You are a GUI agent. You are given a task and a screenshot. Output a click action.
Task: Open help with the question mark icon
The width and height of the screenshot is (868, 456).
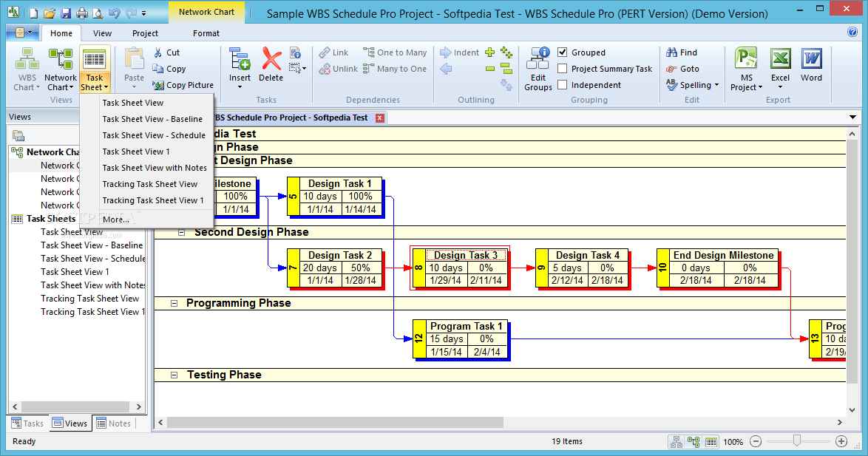pos(852,32)
